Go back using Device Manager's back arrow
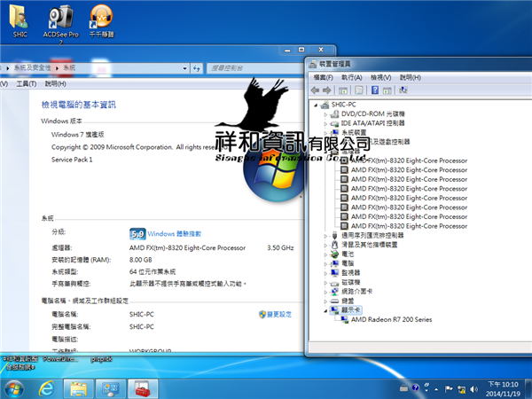The height and width of the screenshot is (399, 532). tap(315, 90)
